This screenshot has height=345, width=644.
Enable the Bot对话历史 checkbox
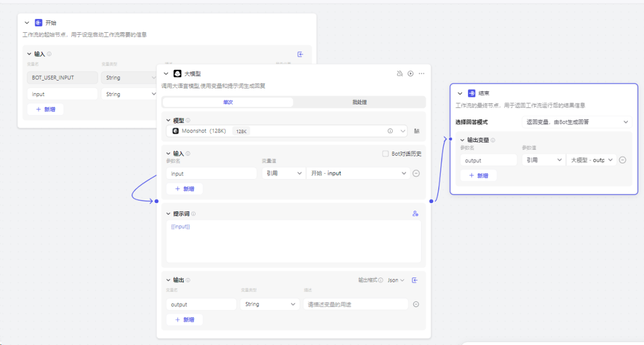[x=385, y=154]
